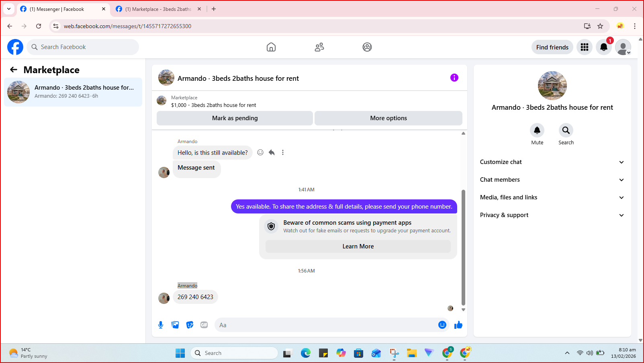This screenshot has width=644, height=363.
Task: Expand Media, files and links section
Action: [552, 197]
